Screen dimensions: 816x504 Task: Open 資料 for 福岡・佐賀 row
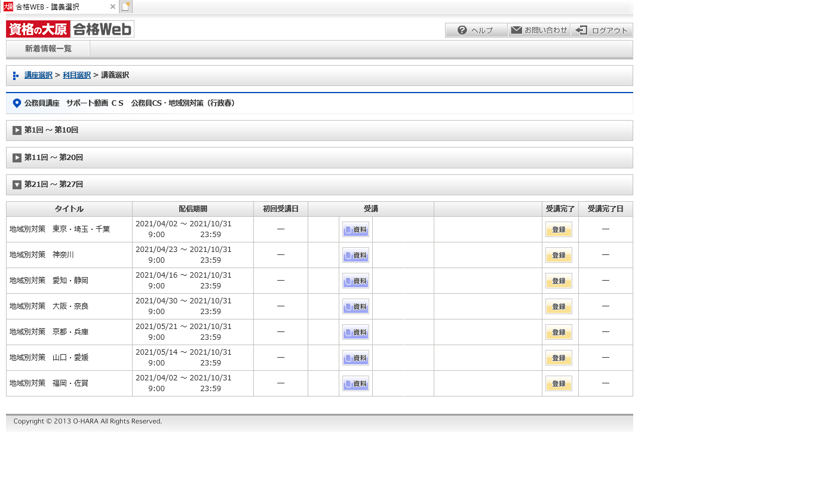(x=355, y=383)
